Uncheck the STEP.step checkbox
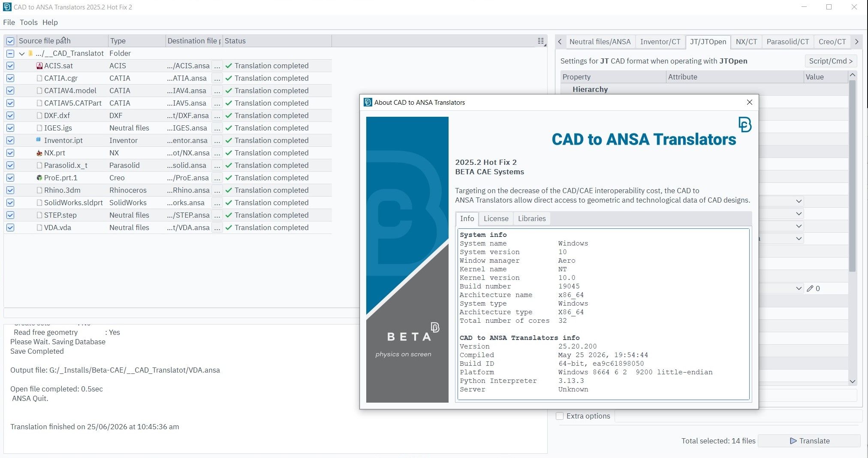Screen dimensions: 868x458 click(10, 215)
